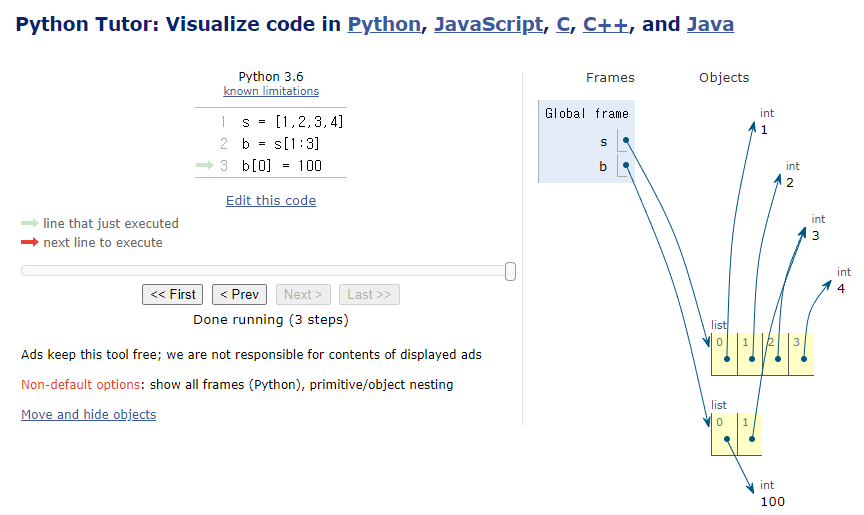Viewport: 864px width, 515px height.
Task: Click index 1 cell of the second list
Action: click(750, 434)
